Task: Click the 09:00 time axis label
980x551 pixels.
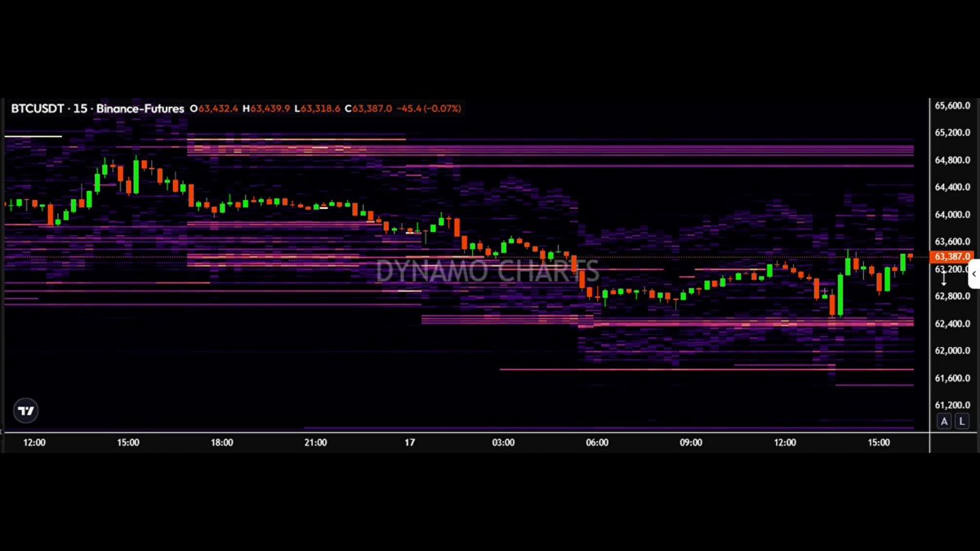Action: coord(691,442)
